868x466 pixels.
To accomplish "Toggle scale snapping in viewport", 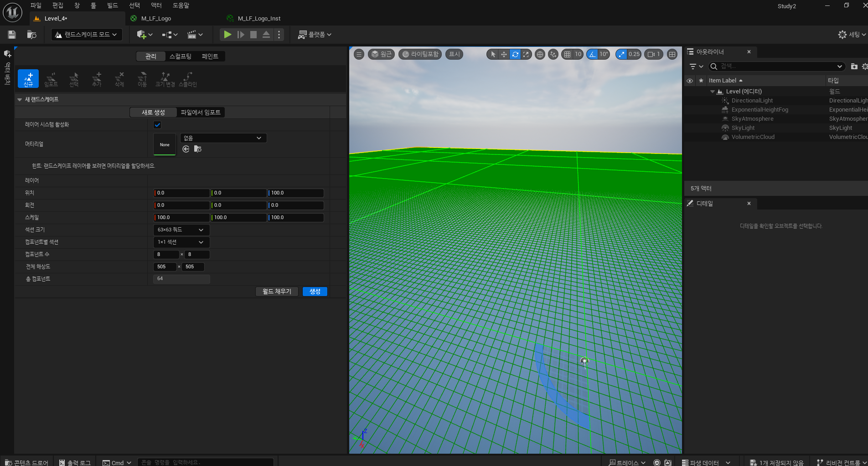I will coord(621,54).
